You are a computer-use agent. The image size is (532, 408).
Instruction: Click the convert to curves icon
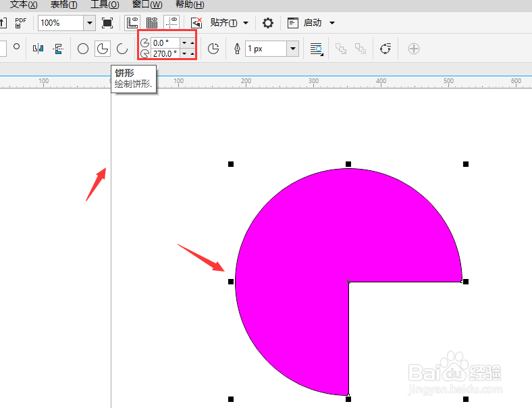click(x=385, y=49)
